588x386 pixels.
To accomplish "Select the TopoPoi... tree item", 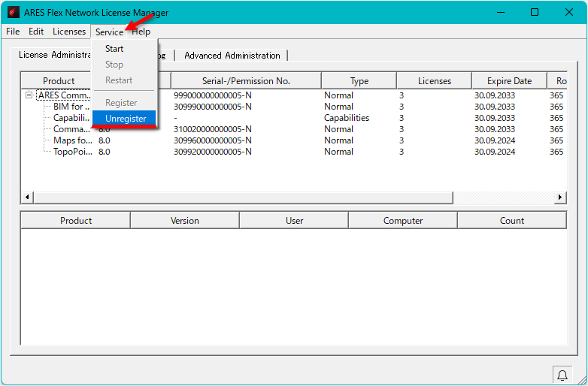I will point(73,152).
